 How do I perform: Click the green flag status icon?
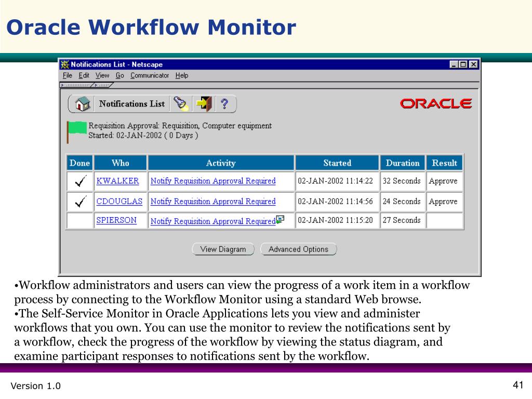(x=77, y=132)
